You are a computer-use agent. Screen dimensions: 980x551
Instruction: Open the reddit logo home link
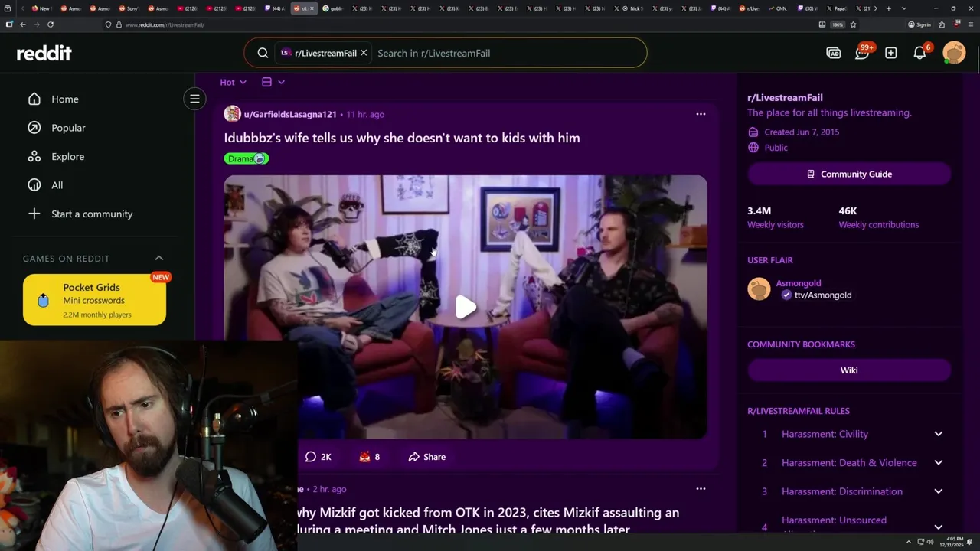(x=44, y=53)
